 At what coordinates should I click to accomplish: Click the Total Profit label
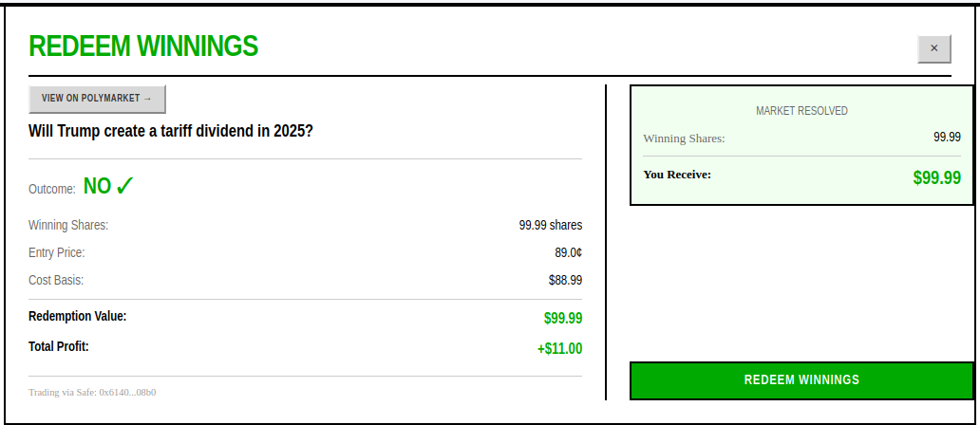coord(59,346)
